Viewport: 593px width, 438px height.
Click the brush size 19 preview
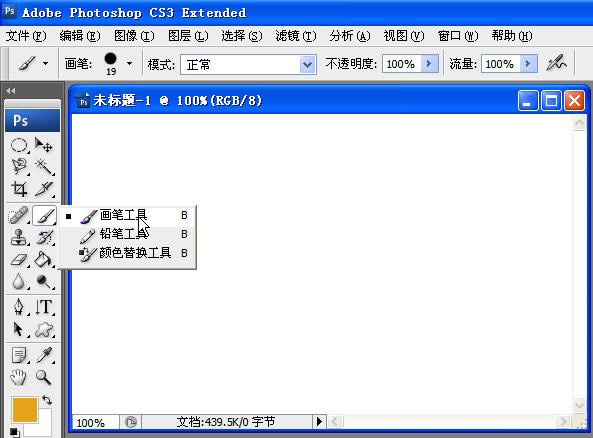110,64
